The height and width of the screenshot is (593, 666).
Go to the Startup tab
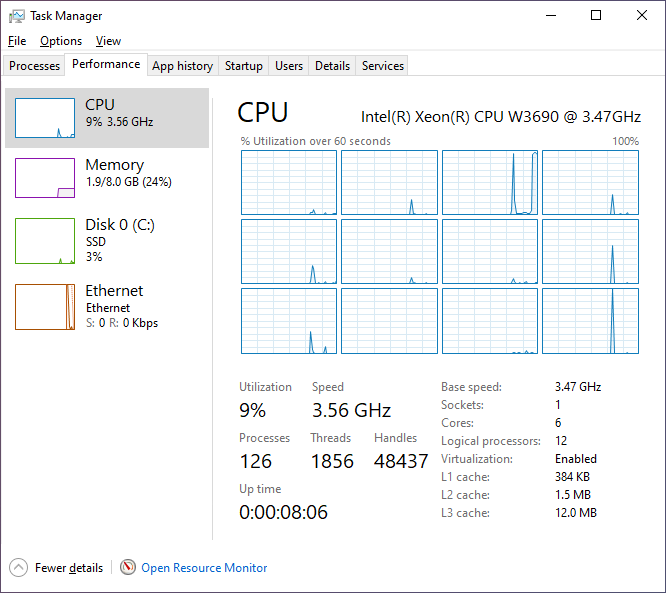[244, 66]
